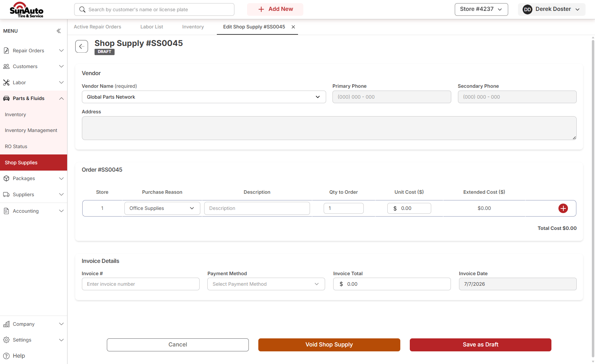Open RO Status in sidebar
Screen dimensions: 595x364
33,146
